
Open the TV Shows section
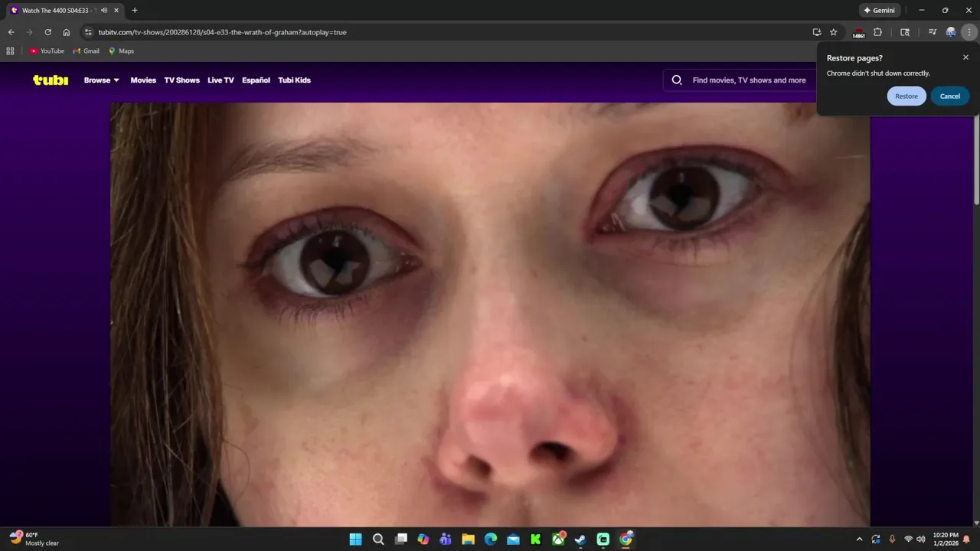tap(181, 80)
